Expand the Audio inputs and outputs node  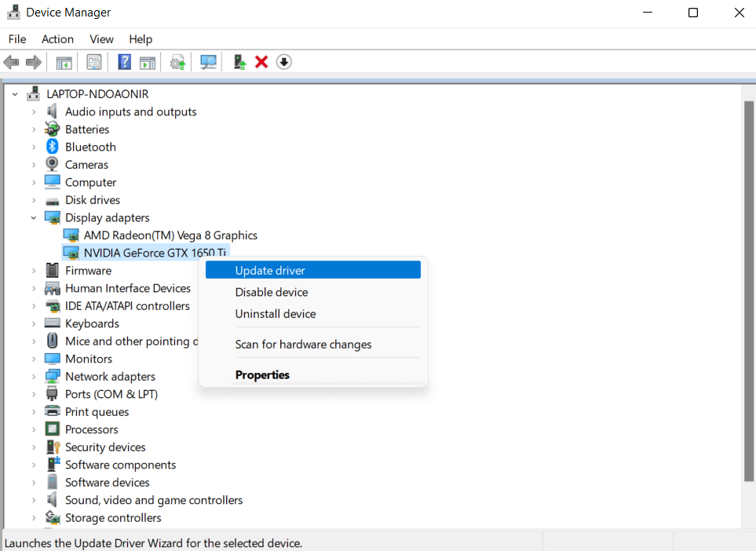tap(34, 111)
